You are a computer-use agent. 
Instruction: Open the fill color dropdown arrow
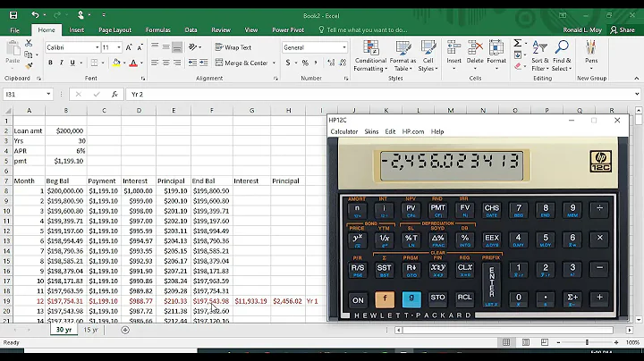(124, 63)
